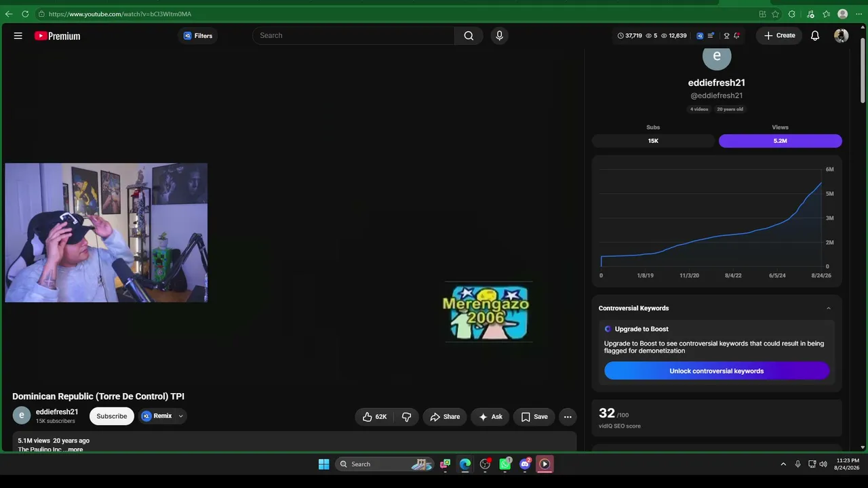Open the browser apps icon in address bar
The height and width of the screenshot is (488, 868).
tap(763, 14)
